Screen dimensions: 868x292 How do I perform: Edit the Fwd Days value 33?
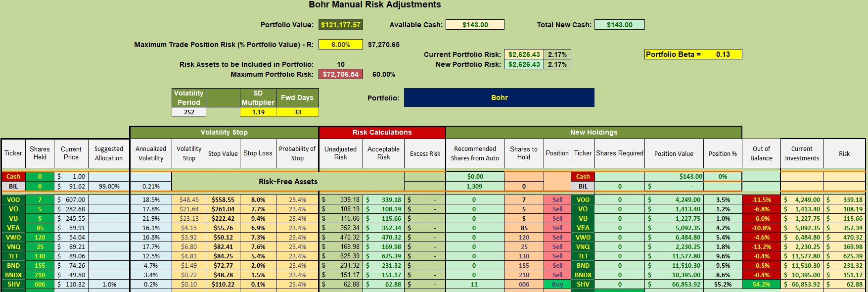[297, 112]
